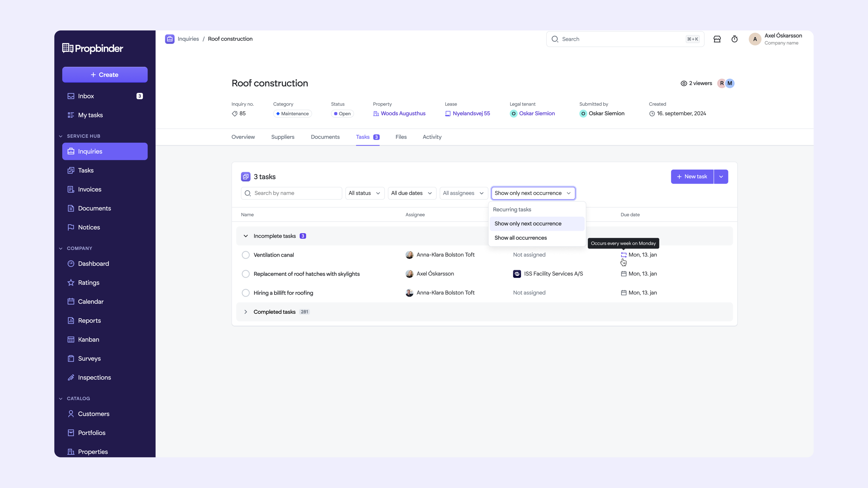Click the 3 tasks header icon
868x488 pixels.
click(x=246, y=177)
